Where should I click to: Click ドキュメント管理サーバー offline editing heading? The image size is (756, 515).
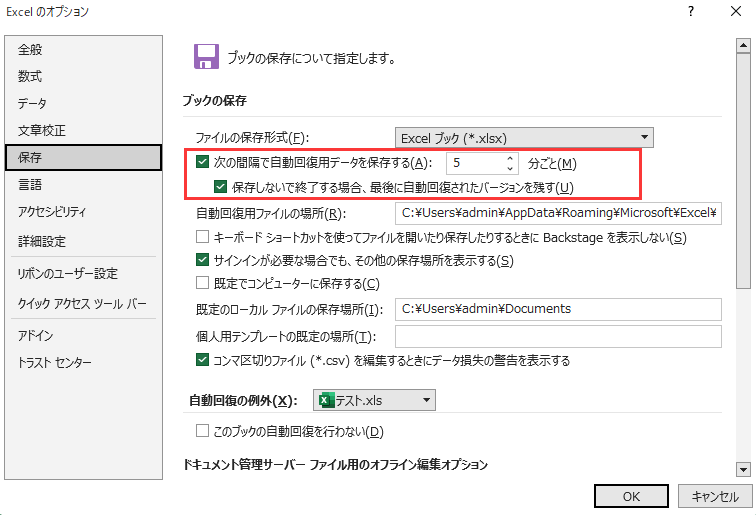(x=336, y=464)
